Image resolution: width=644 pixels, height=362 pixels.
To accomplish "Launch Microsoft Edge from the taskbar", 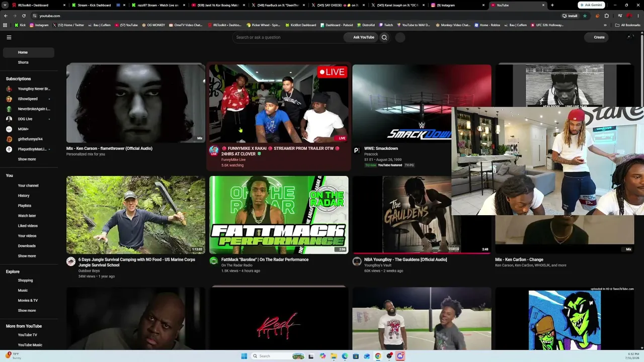I will coord(345,356).
